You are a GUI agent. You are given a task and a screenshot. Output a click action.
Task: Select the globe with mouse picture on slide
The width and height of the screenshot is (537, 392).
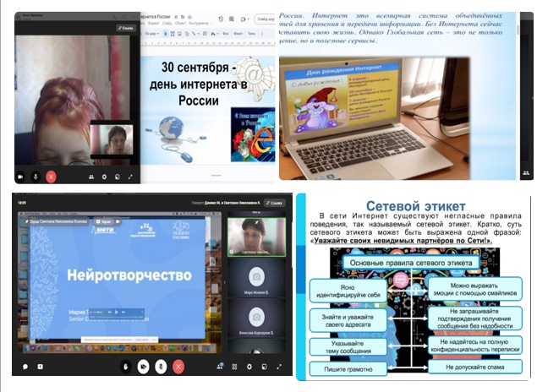(x=175, y=139)
